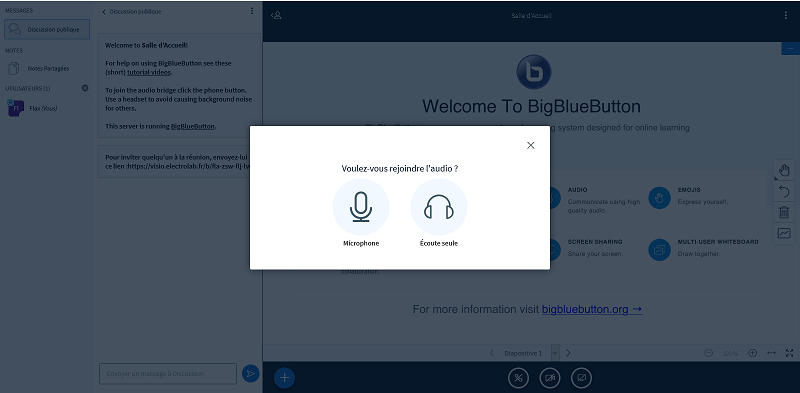
Task: Select the hand pan tool
Action: [784, 170]
